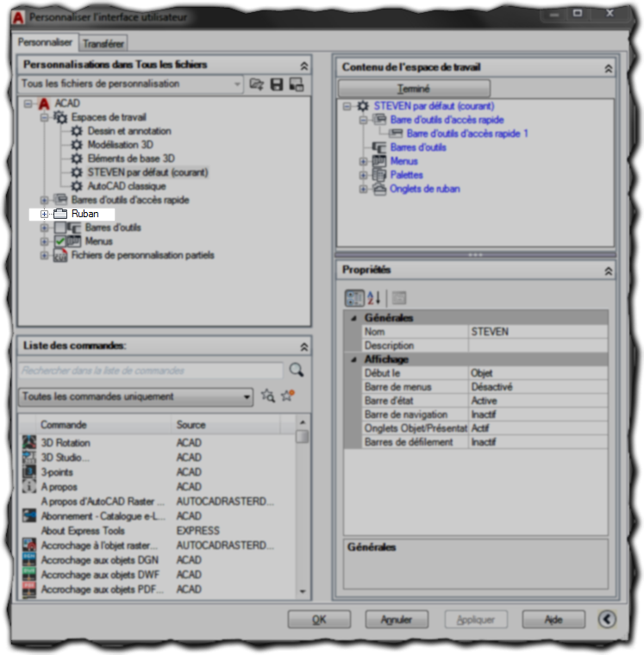The width and height of the screenshot is (644, 655).
Task: Sort the list by the Source column header
Action: tap(226, 425)
